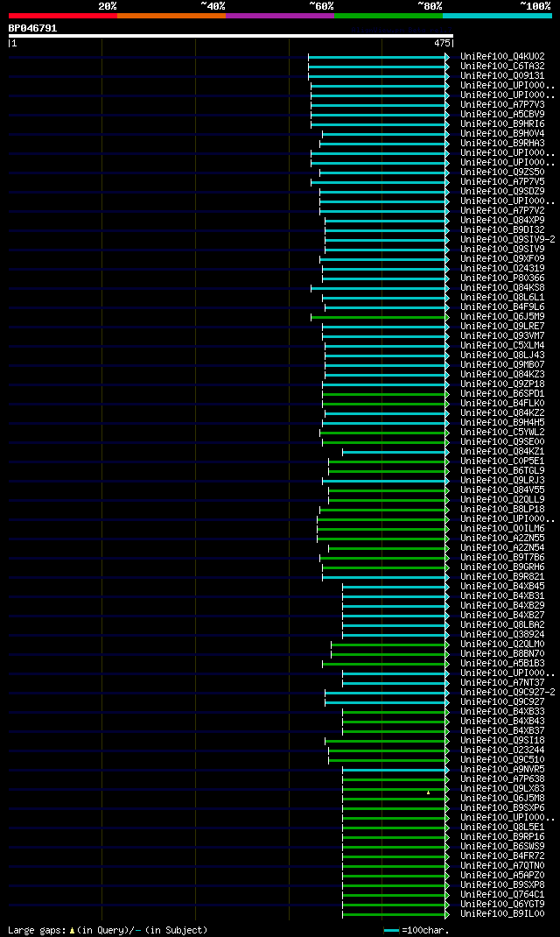
Task: Select the query name BP046791
Action: point(33,28)
